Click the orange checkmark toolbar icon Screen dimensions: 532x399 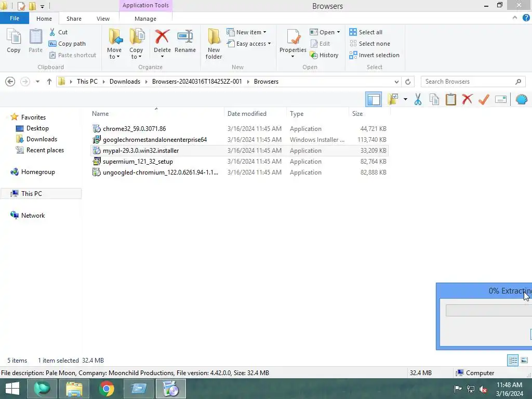(x=484, y=99)
